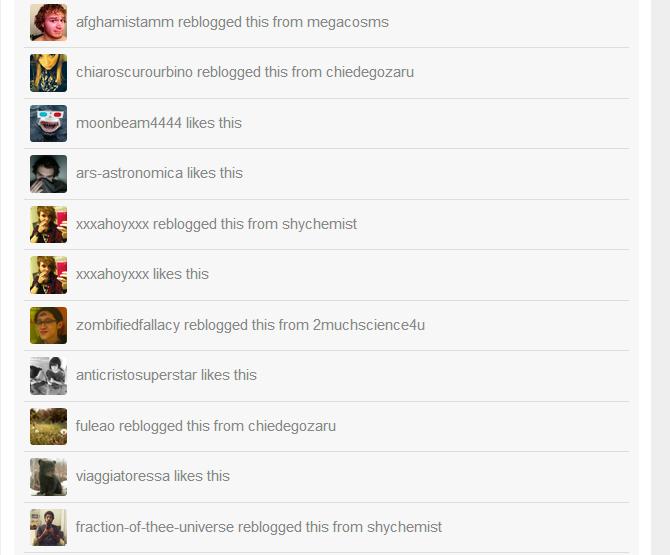The height and width of the screenshot is (555, 670).
Task: Click zombifiedfallacy's avatar thumbnail
Action: (x=48, y=325)
